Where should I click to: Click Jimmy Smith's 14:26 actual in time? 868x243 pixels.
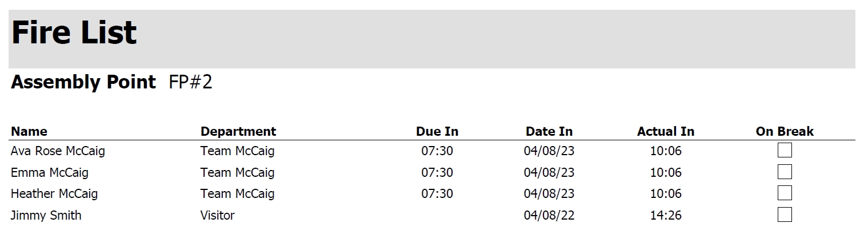click(666, 216)
